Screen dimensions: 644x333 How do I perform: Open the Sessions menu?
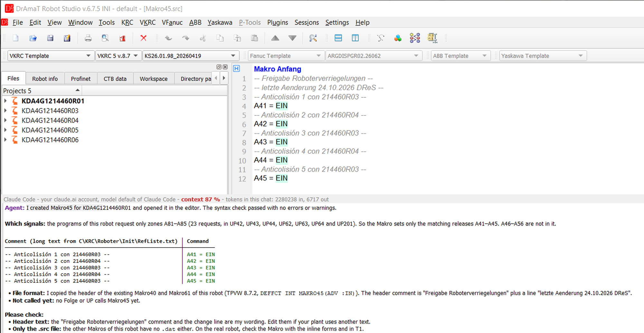pyautogui.click(x=307, y=22)
